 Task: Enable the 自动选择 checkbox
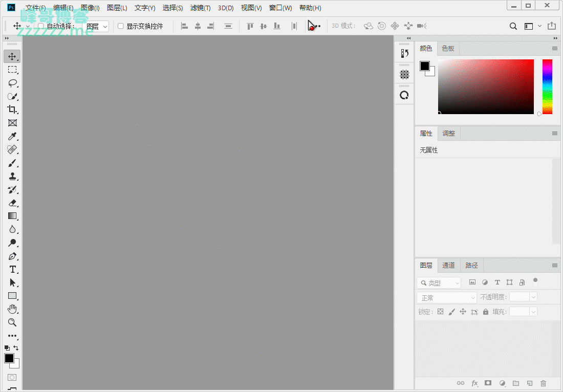41,26
